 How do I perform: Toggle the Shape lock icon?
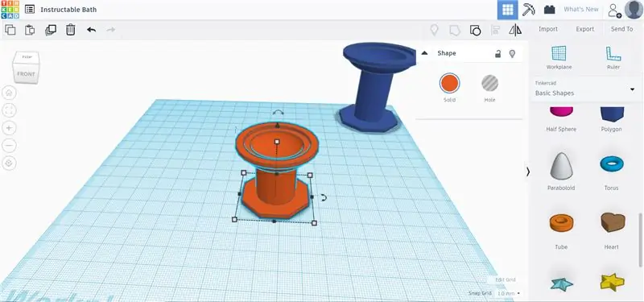(x=497, y=53)
